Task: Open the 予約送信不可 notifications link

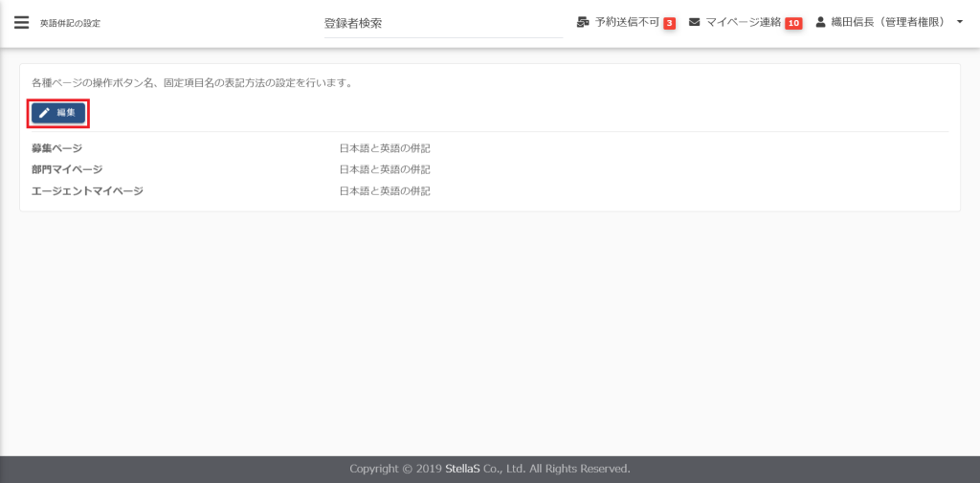Action: tap(627, 22)
